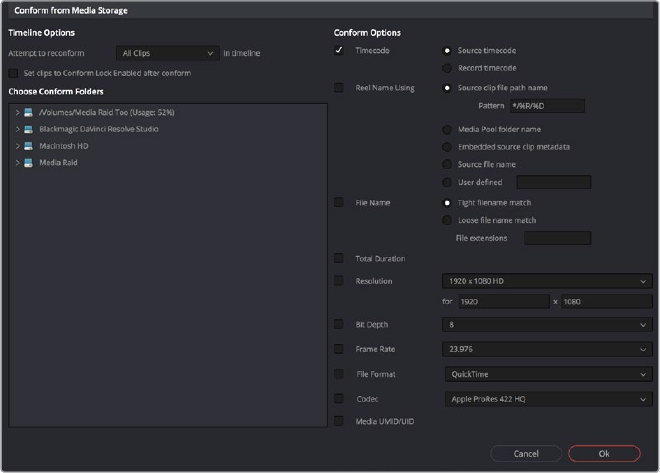
Task: Expand the Macintosh HD folder tree
Action: 17,146
